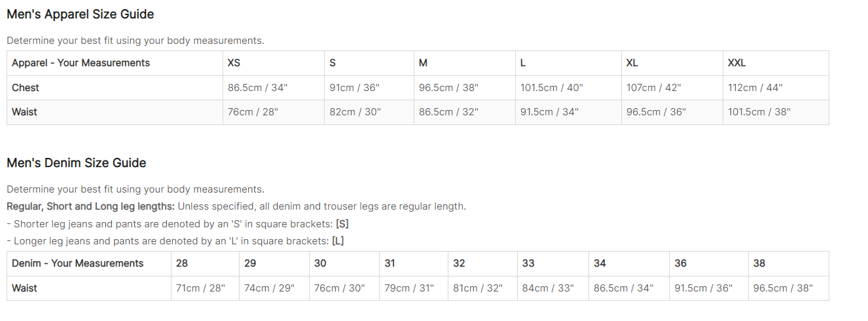Click the Regular, Short and Long leg lengths text

pos(91,206)
